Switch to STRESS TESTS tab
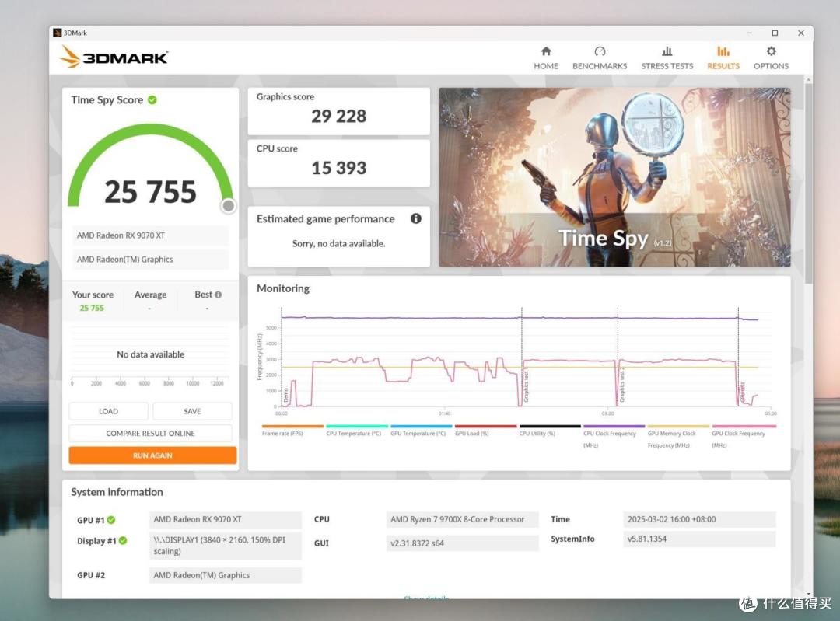The image size is (840, 621). coord(667,58)
